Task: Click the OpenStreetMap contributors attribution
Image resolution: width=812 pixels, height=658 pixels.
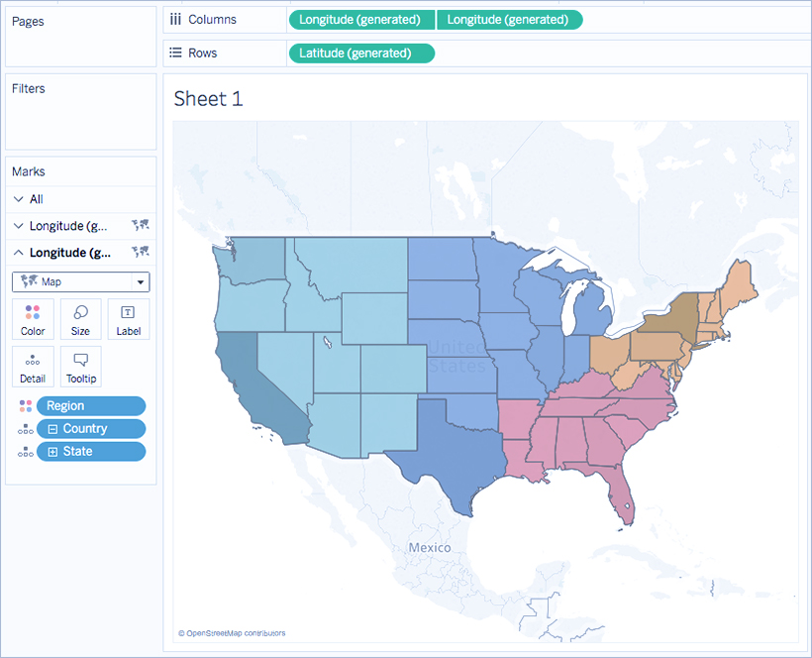Action: click(x=232, y=633)
